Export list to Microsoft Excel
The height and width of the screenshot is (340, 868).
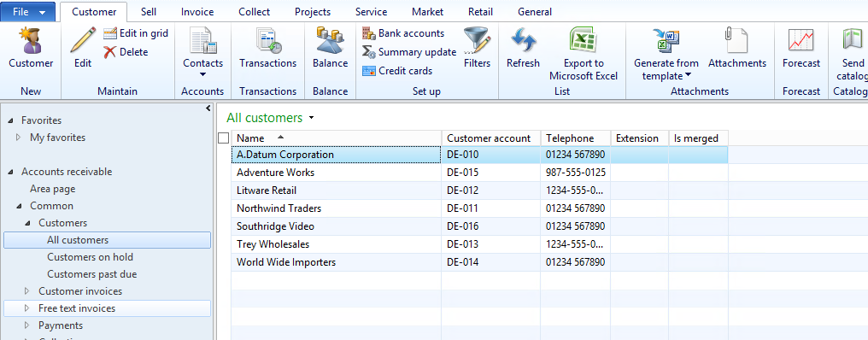pos(584,54)
